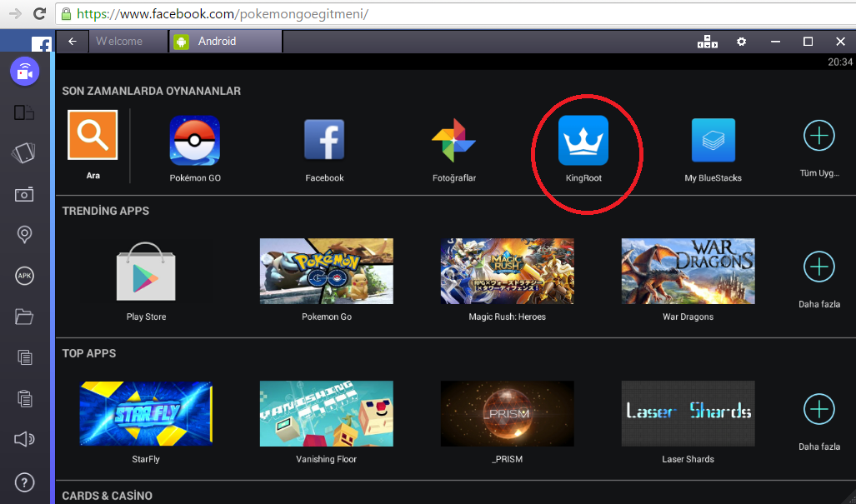
Task: Open the StarFly game thumbnail
Action: point(146,413)
